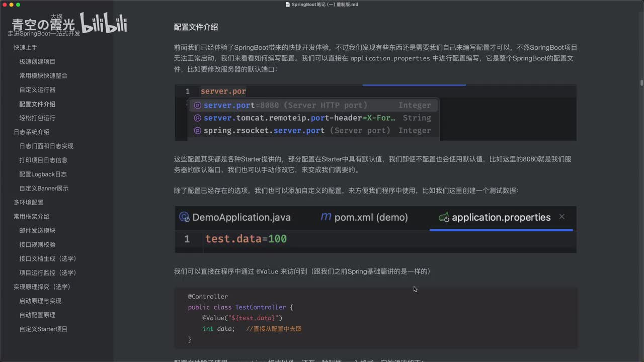Viewport: 644px width, 362px height.
Task: Click the public class TestController line
Action: [x=240, y=307]
